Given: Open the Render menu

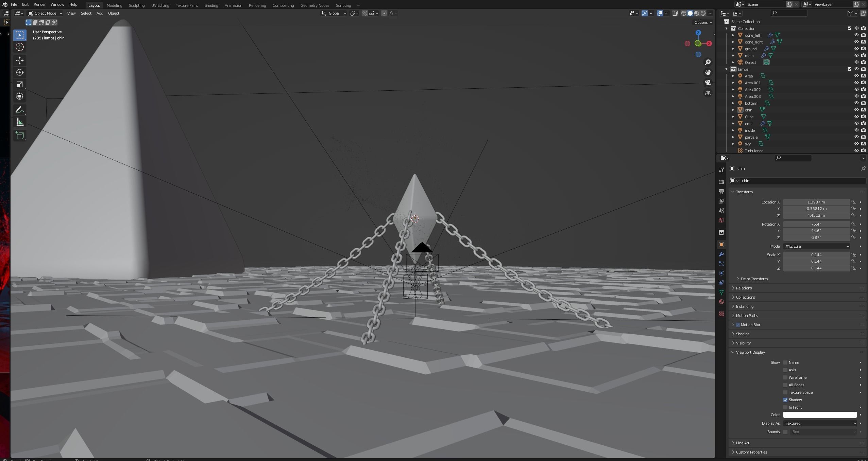Looking at the screenshot, I should tap(39, 4).
